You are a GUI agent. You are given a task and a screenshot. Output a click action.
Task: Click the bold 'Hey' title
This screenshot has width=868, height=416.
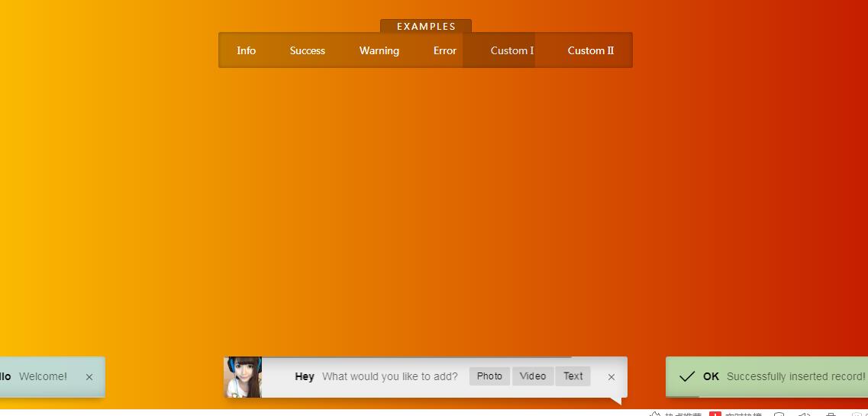tap(305, 376)
